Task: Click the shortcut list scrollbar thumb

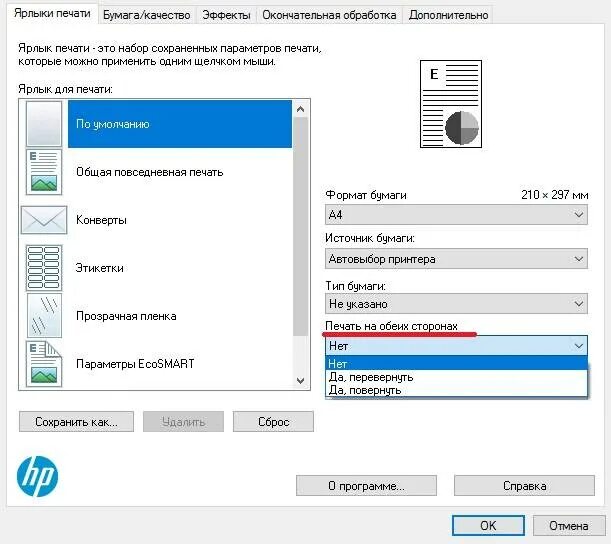Action: click(300, 226)
